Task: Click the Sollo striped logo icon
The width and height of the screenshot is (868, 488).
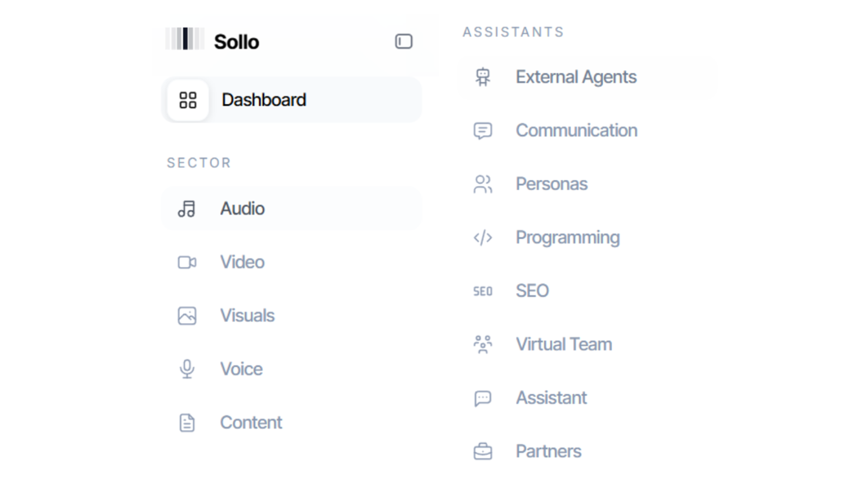Action: (185, 39)
